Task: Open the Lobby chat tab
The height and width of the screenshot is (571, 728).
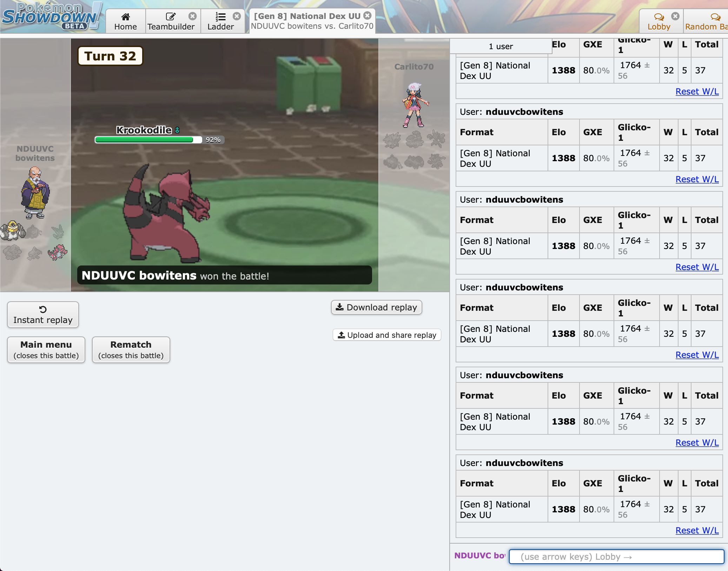Action: (x=659, y=22)
